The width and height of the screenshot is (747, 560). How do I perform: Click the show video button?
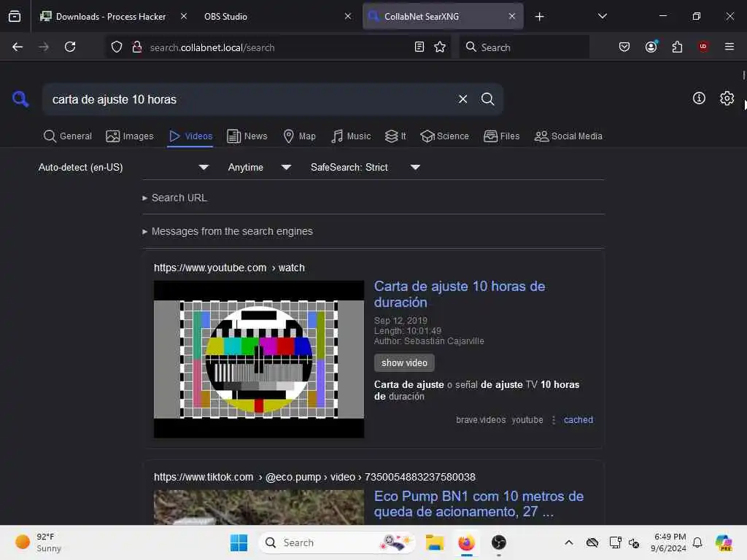tap(404, 363)
